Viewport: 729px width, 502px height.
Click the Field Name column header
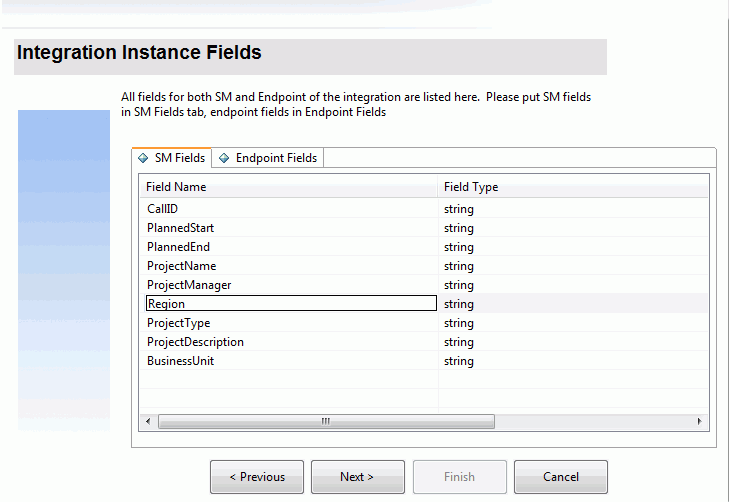(176, 187)
